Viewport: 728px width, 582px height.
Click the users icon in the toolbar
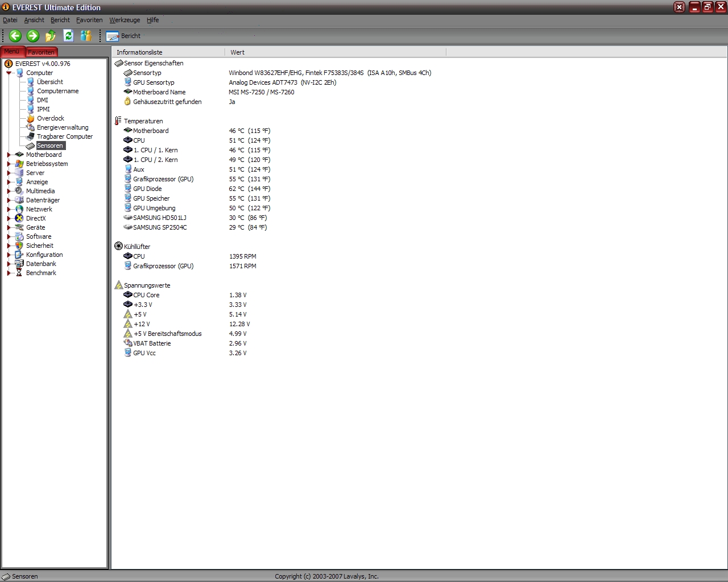(x=86, y=36)
